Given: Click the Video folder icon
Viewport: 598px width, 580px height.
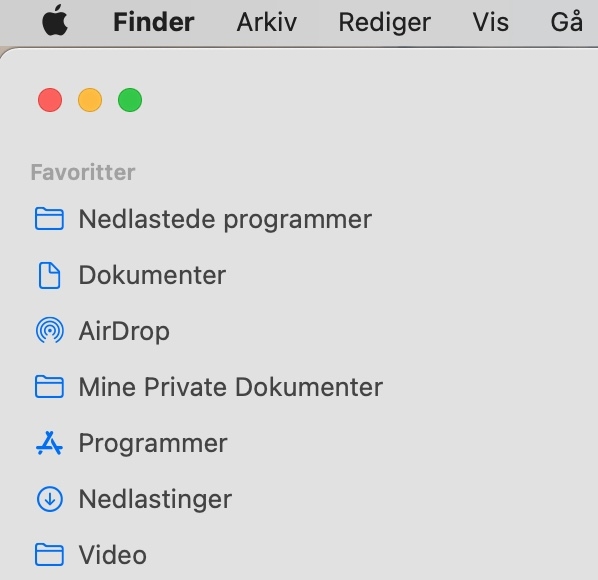Looking at the screenshot, I should (x=49, y=554).
